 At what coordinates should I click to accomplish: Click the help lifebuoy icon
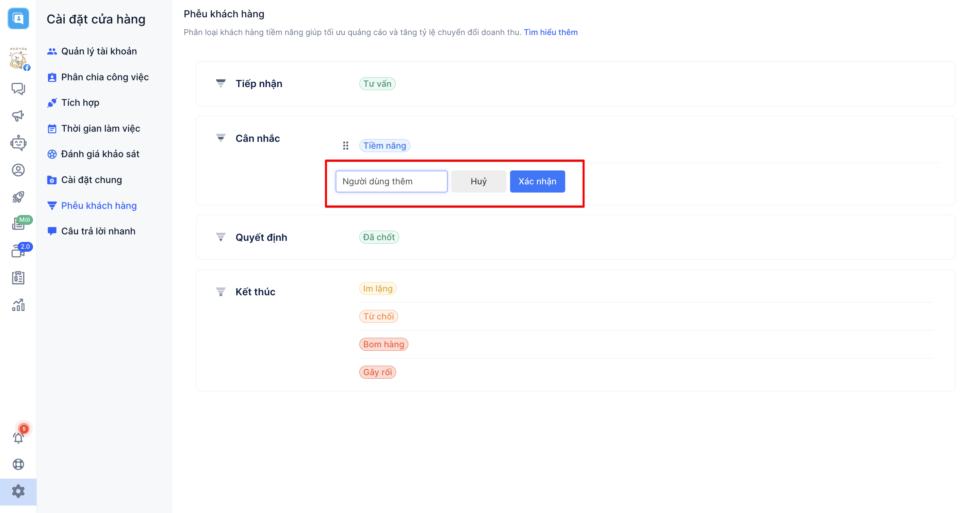18,464
